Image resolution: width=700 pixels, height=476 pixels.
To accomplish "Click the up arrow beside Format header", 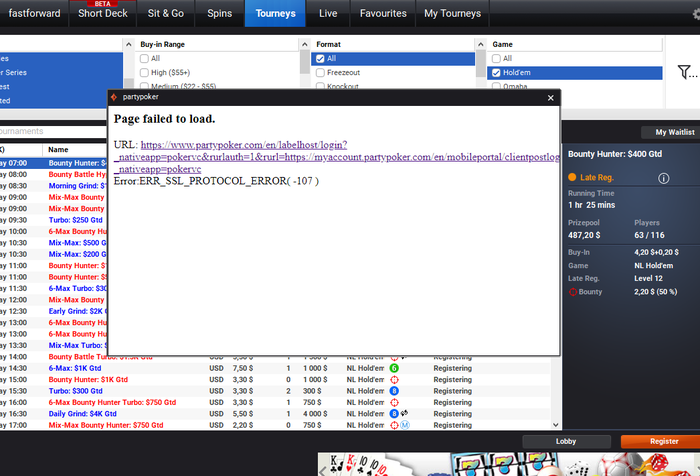I will click(304, 45).
